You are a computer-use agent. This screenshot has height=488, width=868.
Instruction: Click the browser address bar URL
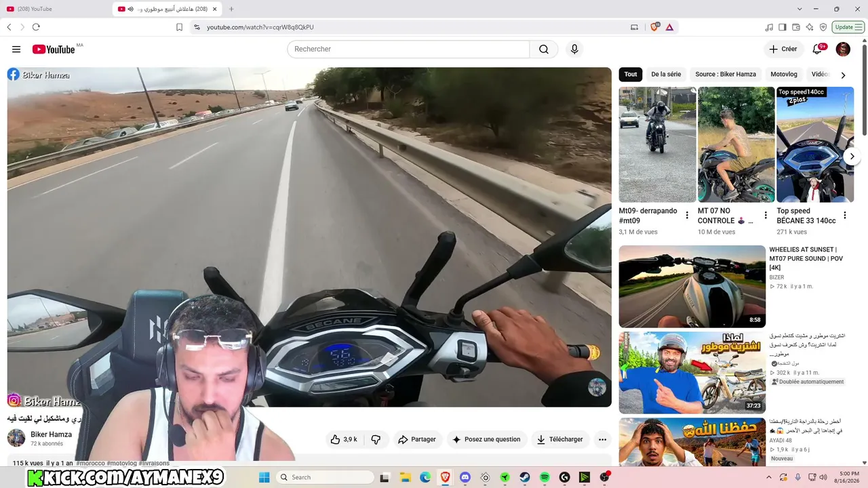260,27
